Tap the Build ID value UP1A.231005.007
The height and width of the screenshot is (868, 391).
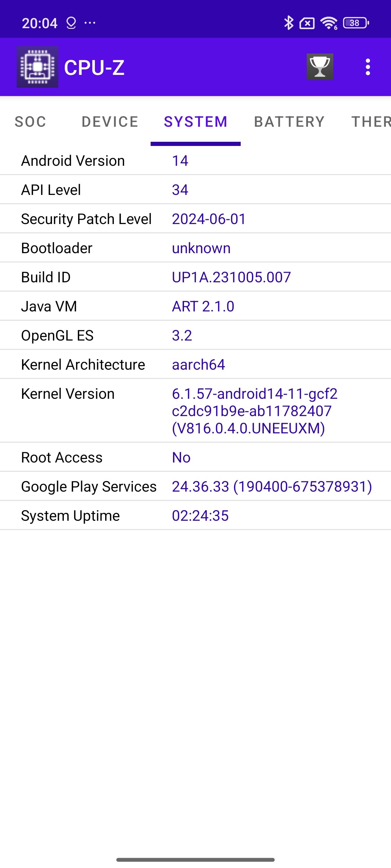(231, 277)
